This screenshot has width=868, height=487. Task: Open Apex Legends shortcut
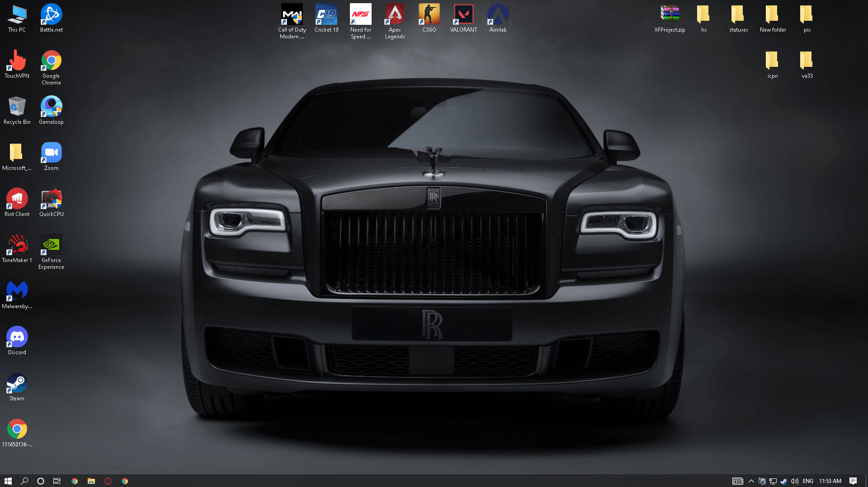click(395, 22)
